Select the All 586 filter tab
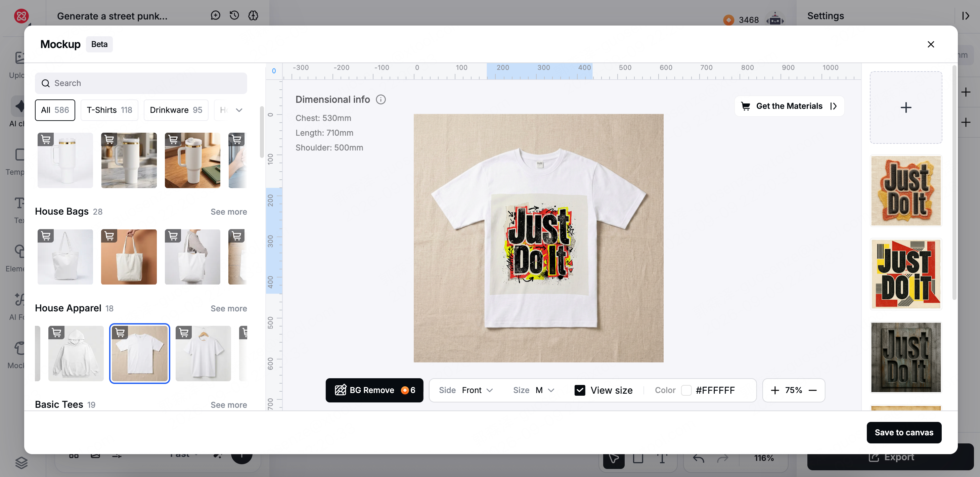 55,110
